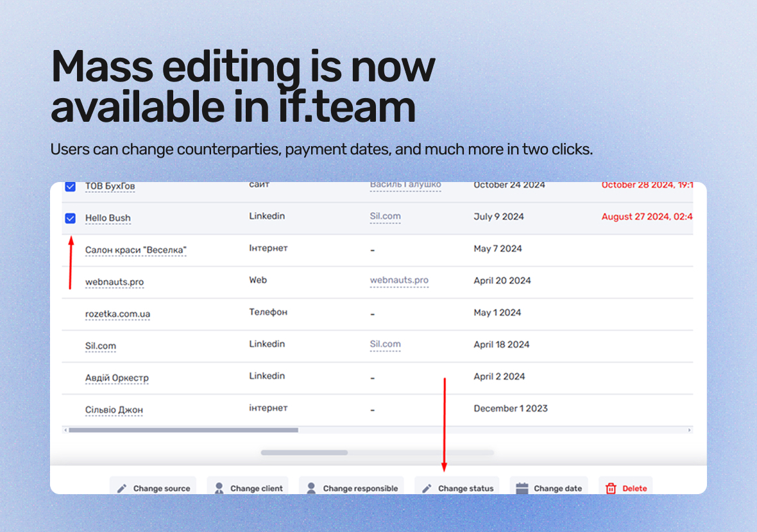Click Василь Галушко client link

405,185
